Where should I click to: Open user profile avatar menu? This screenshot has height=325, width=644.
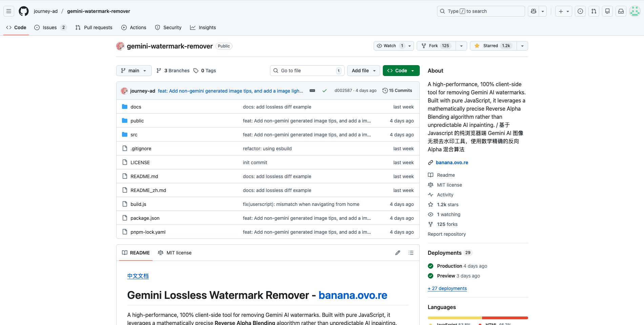[x=635, y=11]
